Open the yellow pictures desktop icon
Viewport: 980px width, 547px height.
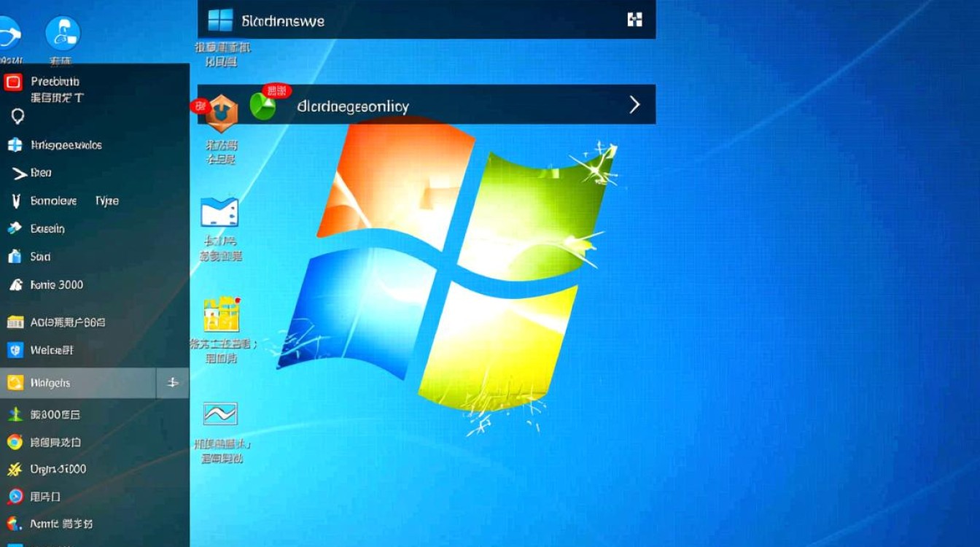[x=222, y=315]
